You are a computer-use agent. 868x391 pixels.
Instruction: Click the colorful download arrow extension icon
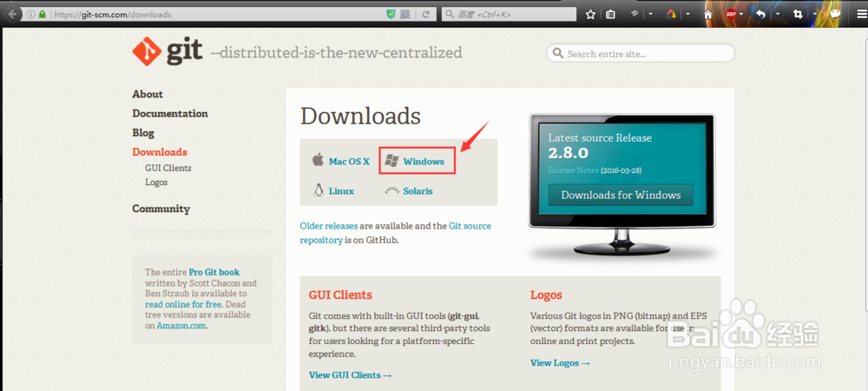click(x=672, y=14)
